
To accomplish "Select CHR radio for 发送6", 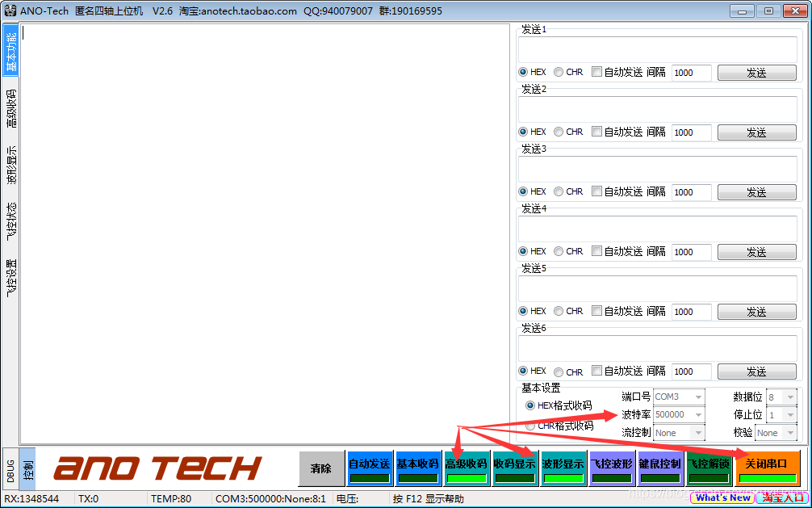I will pyautogui.click(x=559, y=372).
